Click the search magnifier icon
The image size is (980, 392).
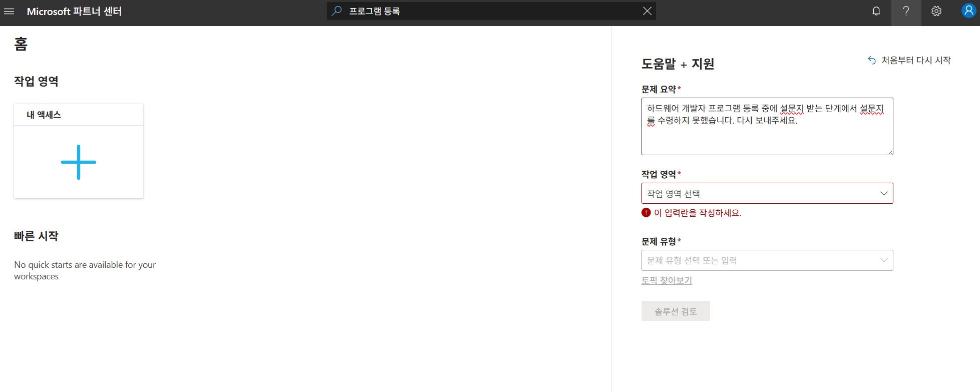point(337,11)
